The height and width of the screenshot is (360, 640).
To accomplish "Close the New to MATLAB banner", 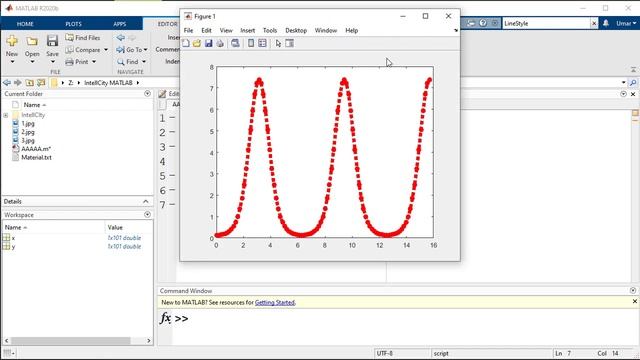I will pos(634,302).
